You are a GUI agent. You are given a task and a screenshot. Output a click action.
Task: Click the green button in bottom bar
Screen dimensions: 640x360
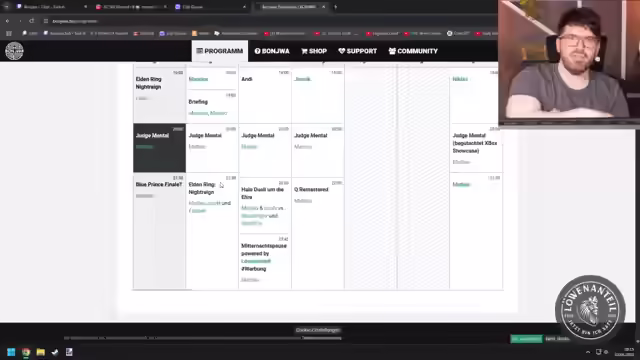click(527, 339)
